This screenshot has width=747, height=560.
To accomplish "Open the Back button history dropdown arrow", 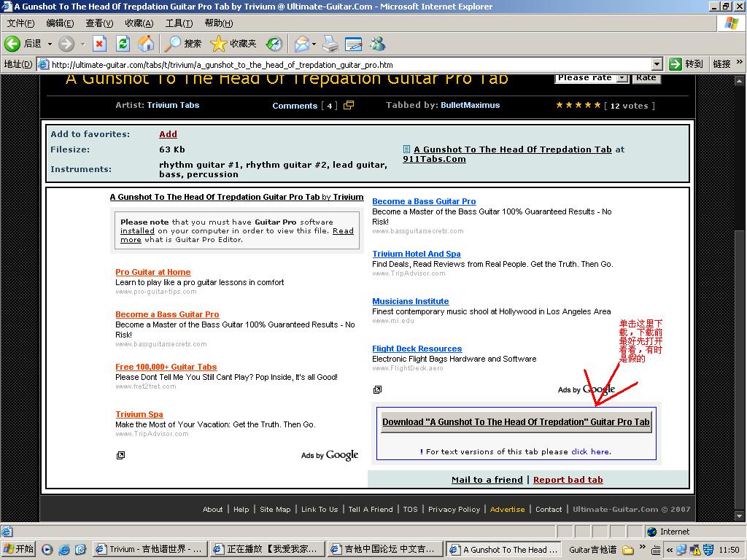I will tap(50, 44).
